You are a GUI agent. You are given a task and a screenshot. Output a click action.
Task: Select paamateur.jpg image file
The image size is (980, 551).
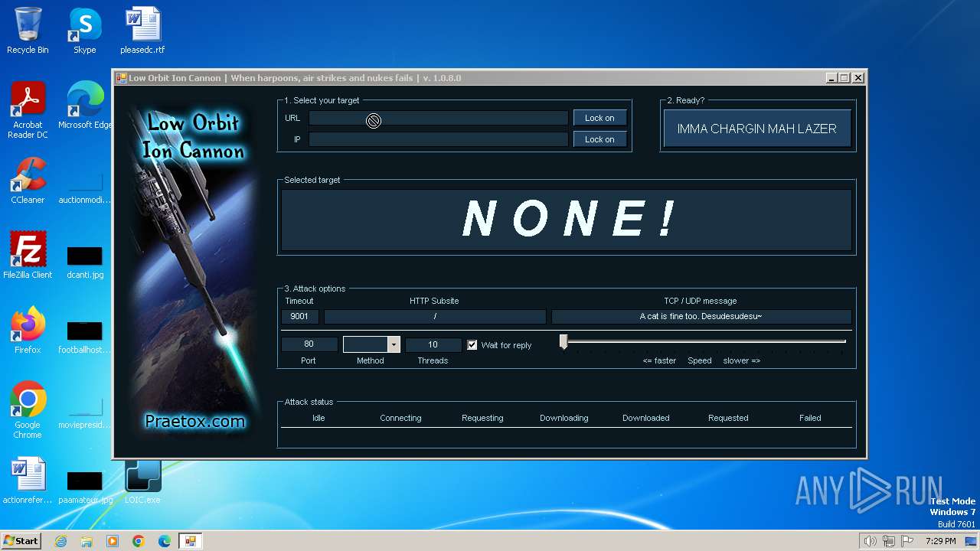click(85, 487)
